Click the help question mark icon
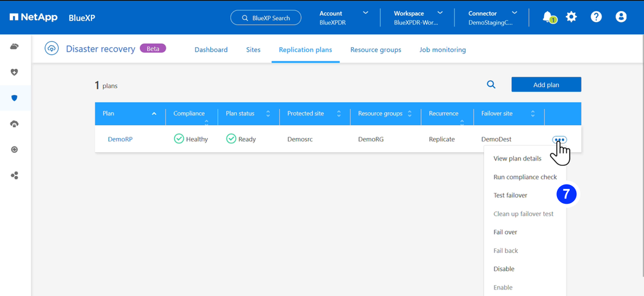 coord(596,17)
